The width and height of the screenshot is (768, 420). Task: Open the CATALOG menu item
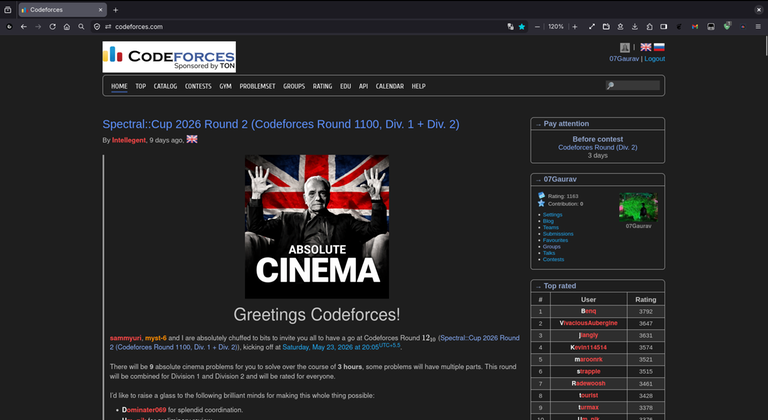point(165,86)
